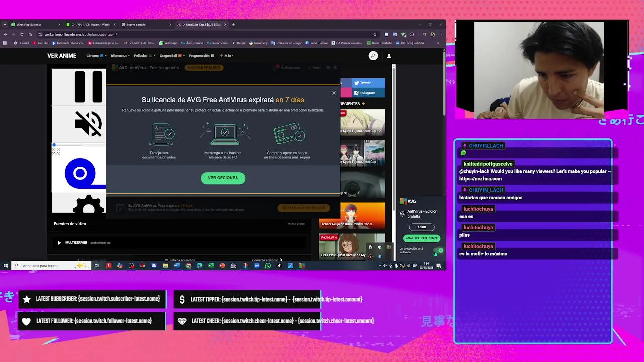Open the browser extensions puzzle icon
Image resolution: width=644 pixels, height=362 pixels.
point(412,34)
